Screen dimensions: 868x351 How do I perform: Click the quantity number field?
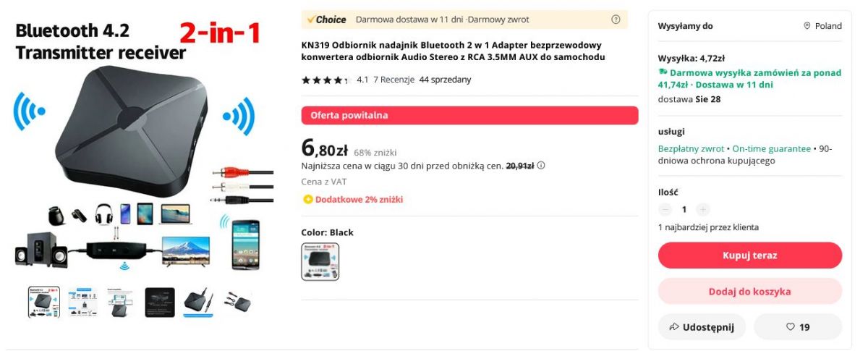click(684, 209)
